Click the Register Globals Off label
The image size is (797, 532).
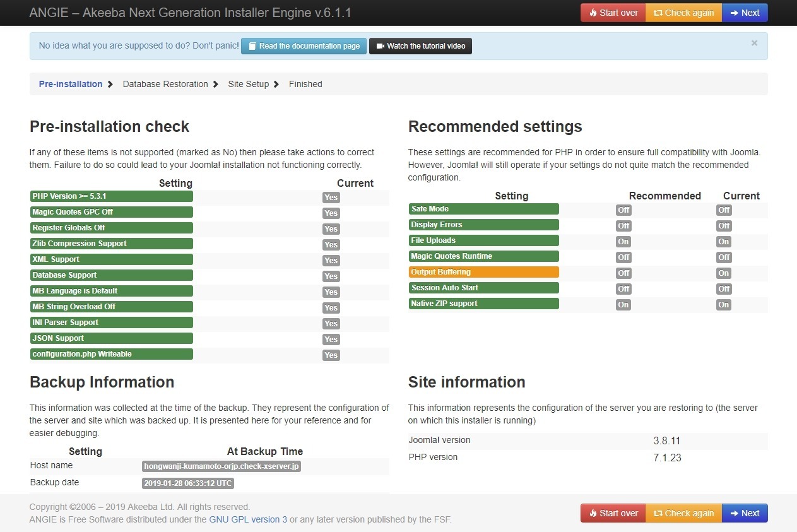(x=112, y=228)
